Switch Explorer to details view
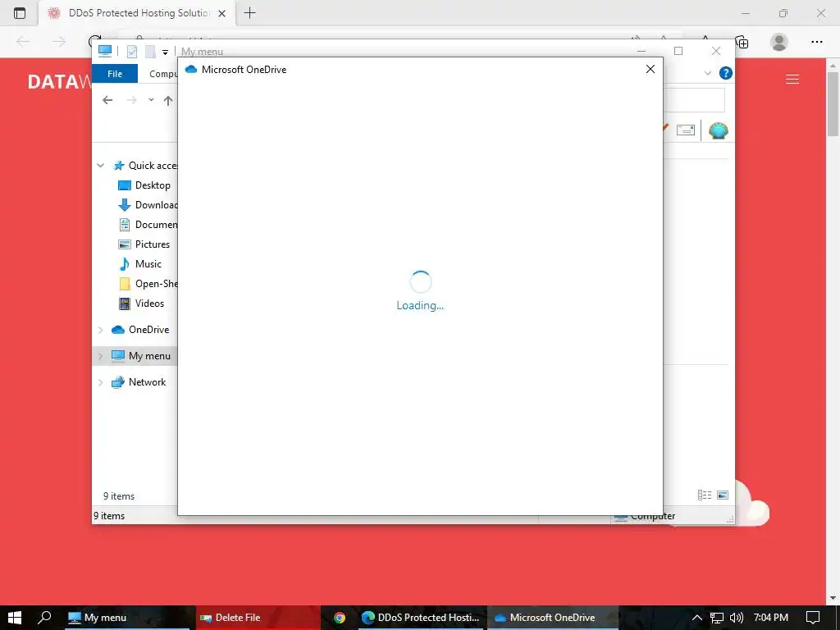The height and width of the screenshot is (630, 840). (x=705, y=495)
